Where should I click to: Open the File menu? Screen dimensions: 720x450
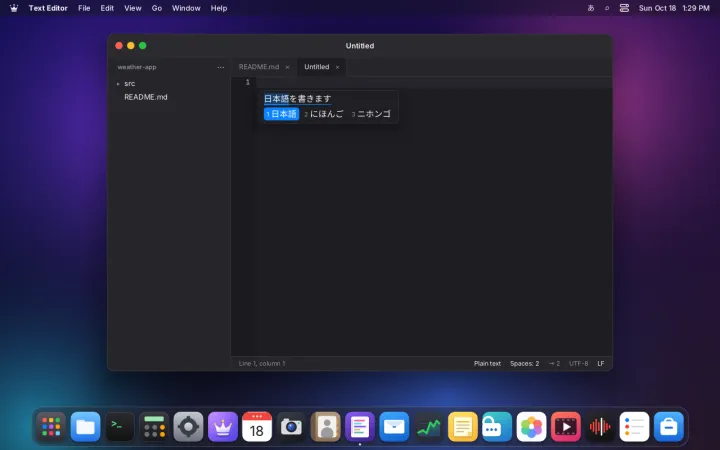pos(84,8)
